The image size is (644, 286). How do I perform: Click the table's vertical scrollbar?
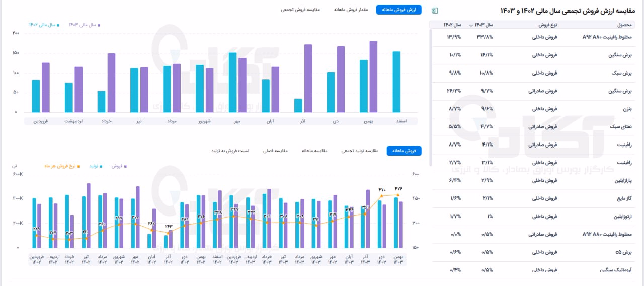[x=431, y=98]
